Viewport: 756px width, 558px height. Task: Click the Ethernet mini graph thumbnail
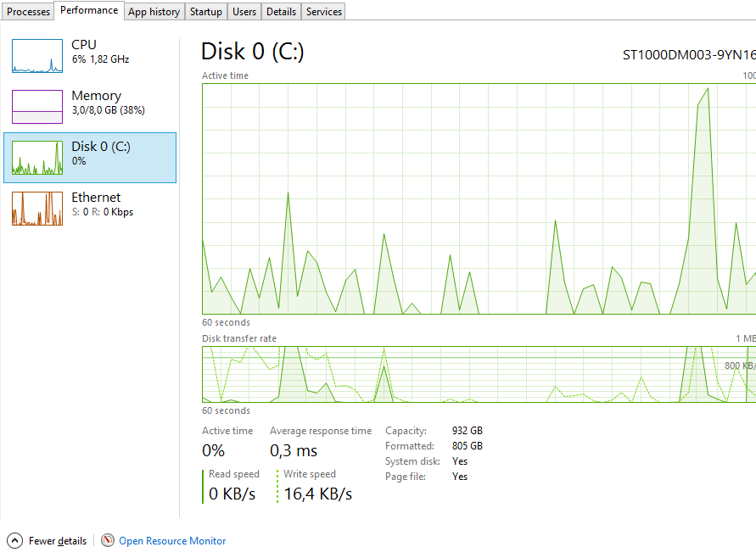click(x=37, y=209)
